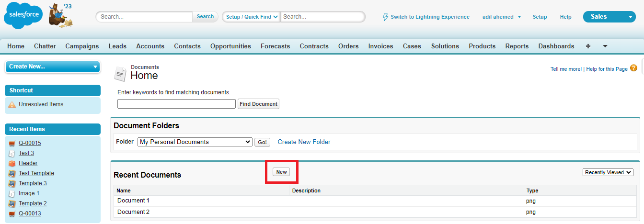This screenshot has width=644, height=224.
Task: Switch to the Campaigns tab
Action: point(82,46)
